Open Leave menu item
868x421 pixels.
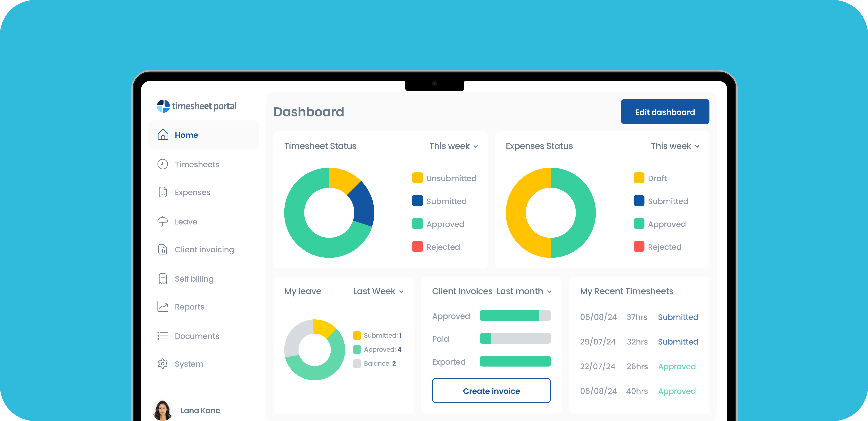tap(186, 222)
